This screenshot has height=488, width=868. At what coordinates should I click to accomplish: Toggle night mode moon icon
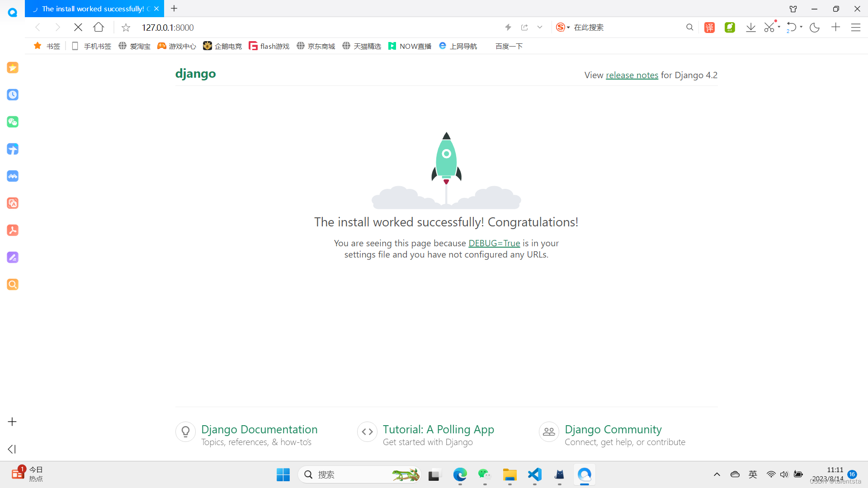(x=815, y=28)
